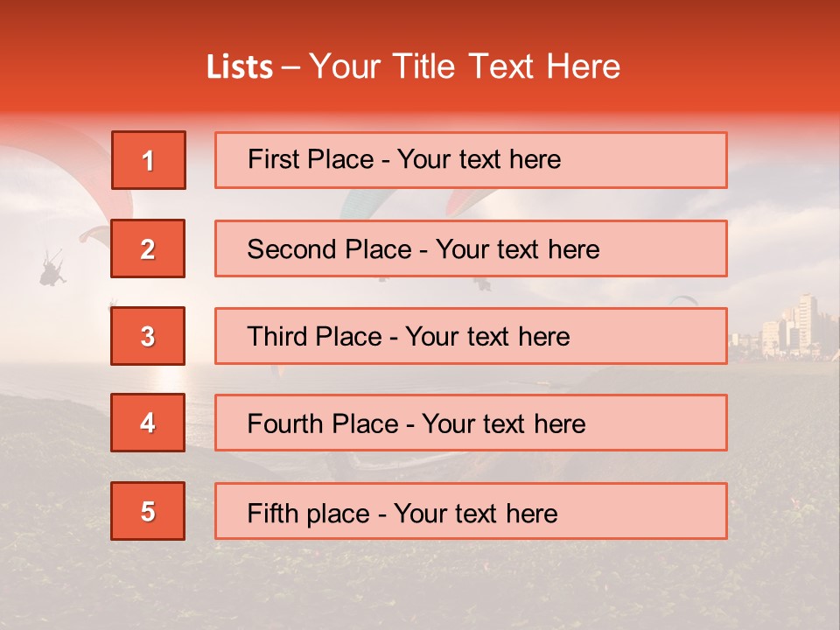The height and width of the screenshot is (630, 840).
Task: Click the bold word Lists in title
Action: pyautogui.click(x=240, y=66)
